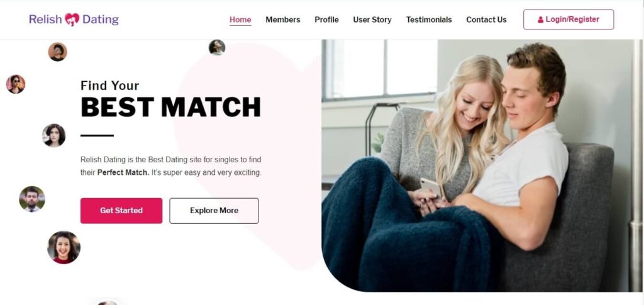
Task: Select the dark-haired woman avatar near headline
Action: (54, 135)
